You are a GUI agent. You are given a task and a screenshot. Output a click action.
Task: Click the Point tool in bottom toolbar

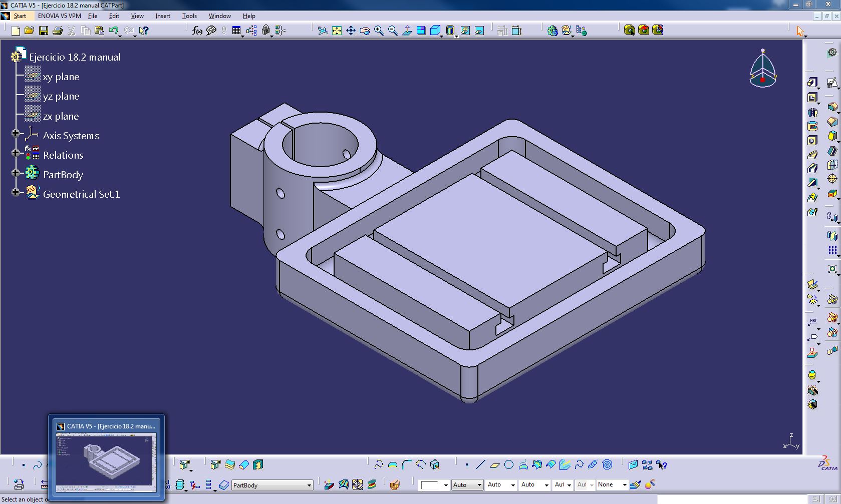[x=467, y=465]
